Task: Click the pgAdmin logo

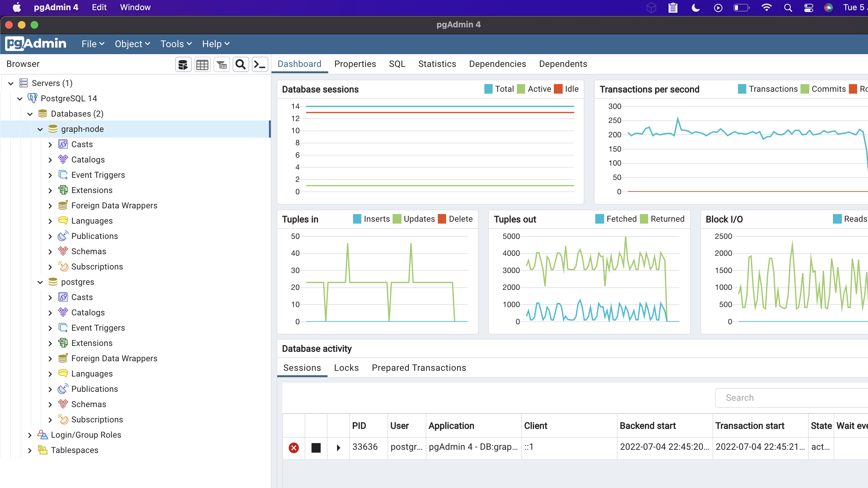Action: [x=36, y=43]
